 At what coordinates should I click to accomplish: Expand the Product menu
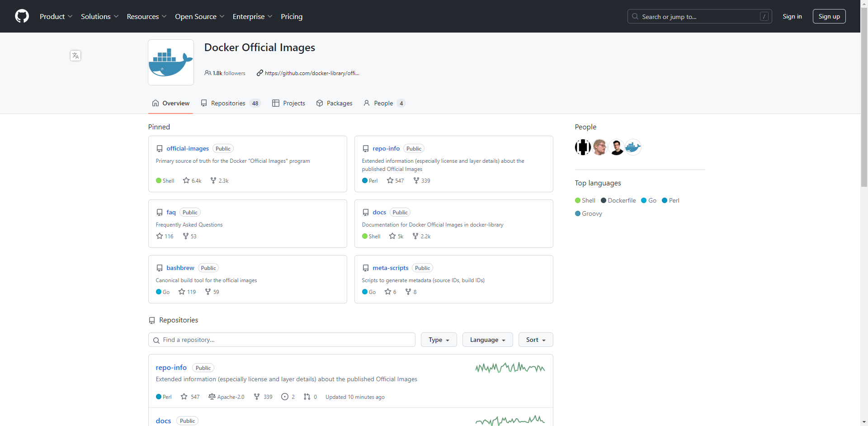click(56, 16)
